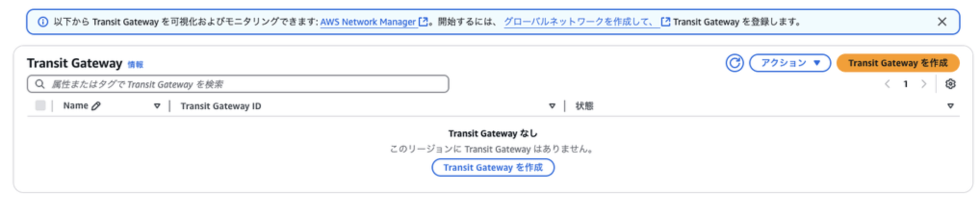Open the AWS Network Manager link

tap(368, 22)
